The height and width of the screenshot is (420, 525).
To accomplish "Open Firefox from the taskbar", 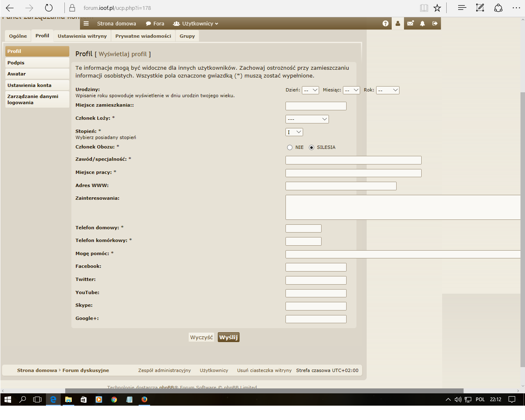I will tap(144, 399).
